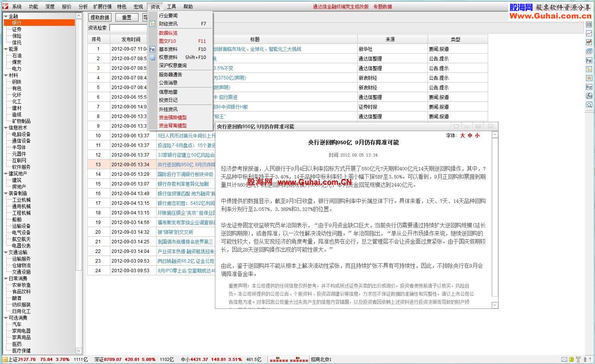Open news headline 银行存款利率差异化加剧
595x364 pixels.
(183, 184)
